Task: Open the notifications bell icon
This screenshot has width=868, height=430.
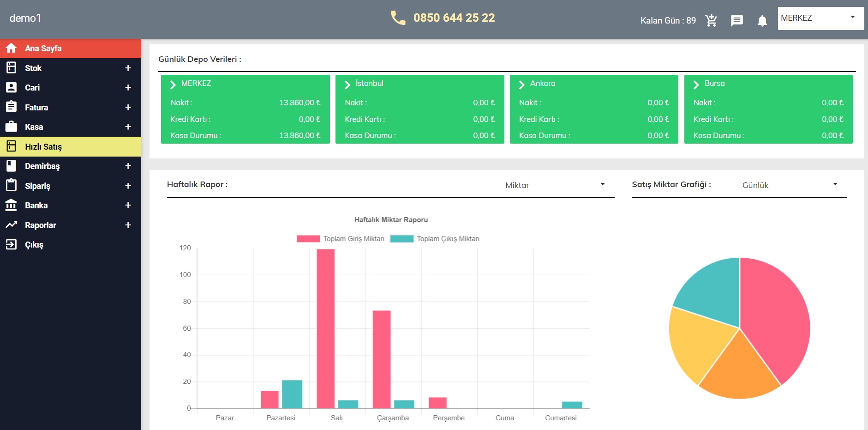Action: point(762,21)
